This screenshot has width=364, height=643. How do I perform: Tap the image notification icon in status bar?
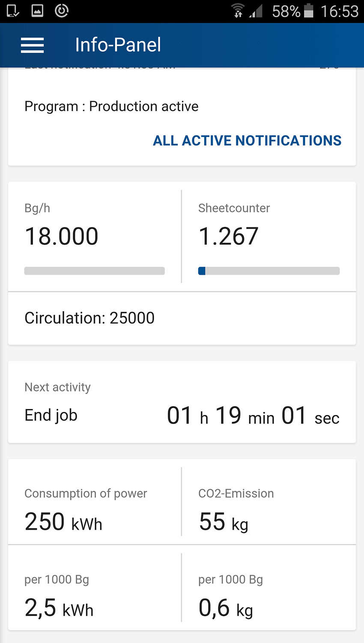click(38, 11)
